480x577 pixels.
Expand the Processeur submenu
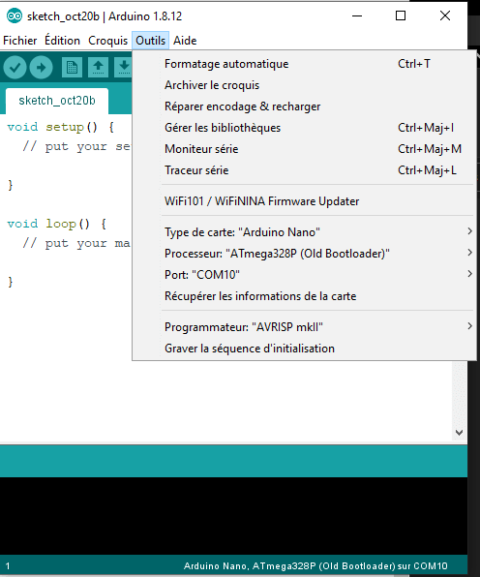(x=304, y=254)
